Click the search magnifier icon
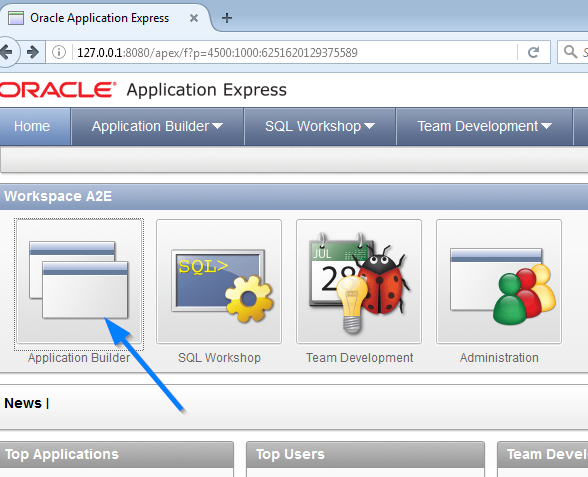The height and width of the screenshot is (477, 588). tap(570, 52)
